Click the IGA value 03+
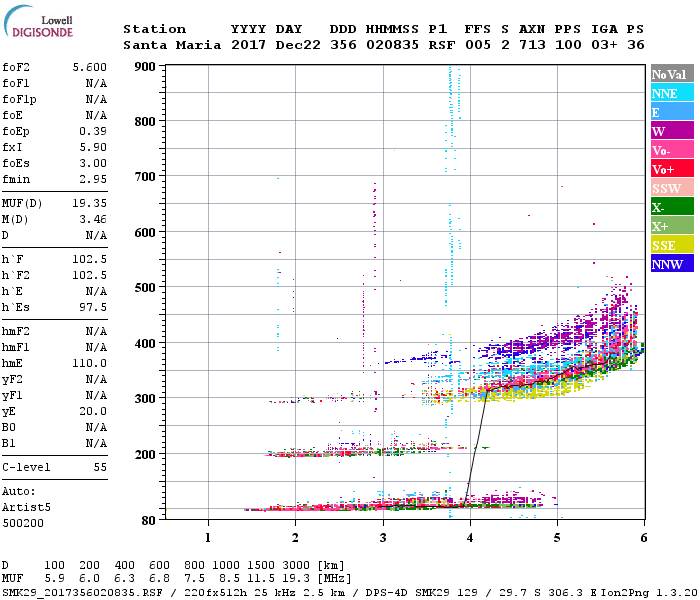Image resolution: width=700 pixels, height=600 pixels. 604,45
